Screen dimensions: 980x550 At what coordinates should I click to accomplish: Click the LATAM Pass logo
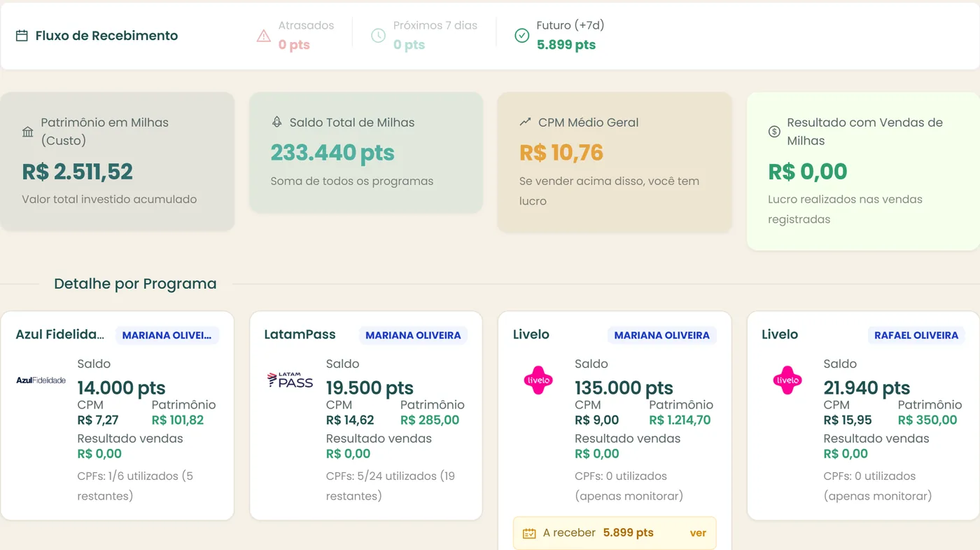(290, 380)
